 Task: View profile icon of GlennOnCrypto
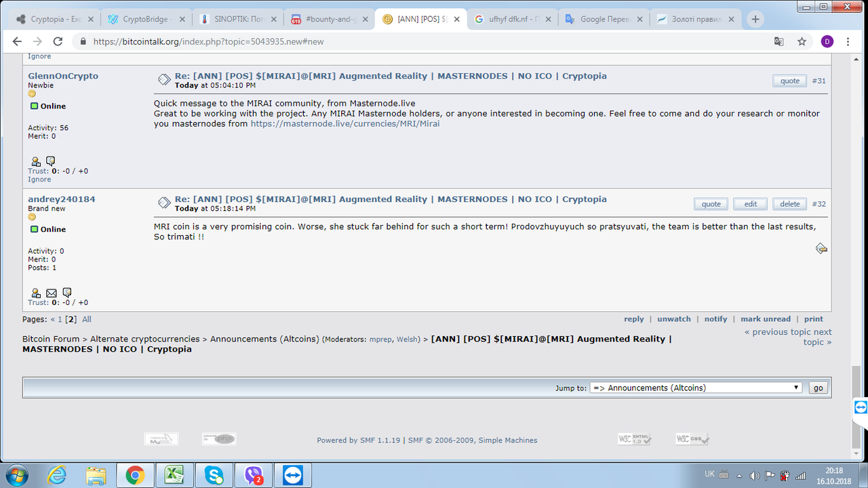(x=35, y=162)
